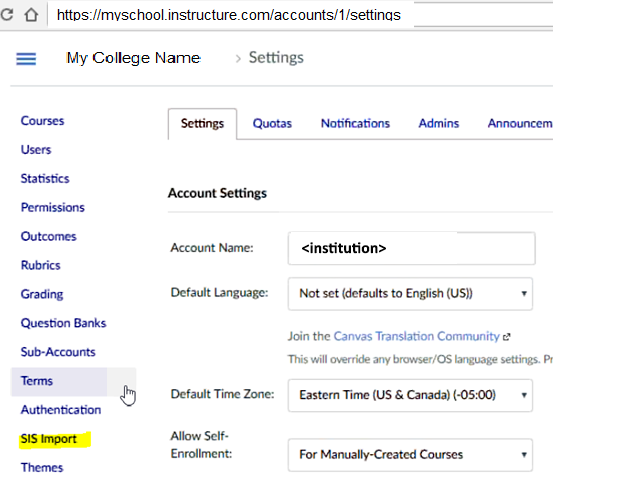632x487 pixels.
Task: Navigate to Permissions page
Action: 52,208
